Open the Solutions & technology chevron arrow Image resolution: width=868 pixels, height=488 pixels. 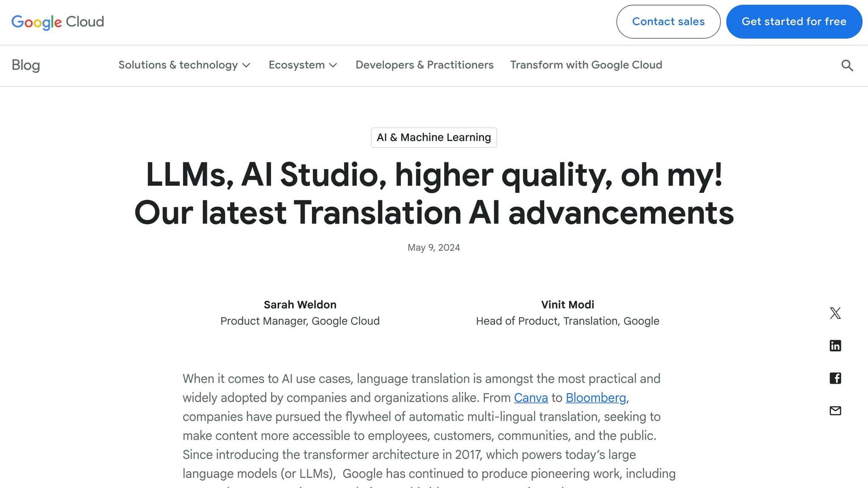point(247,66)
